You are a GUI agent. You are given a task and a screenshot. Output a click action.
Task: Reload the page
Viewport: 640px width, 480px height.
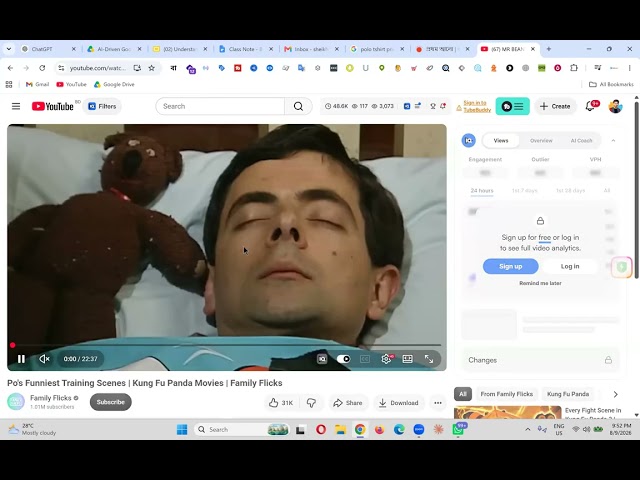[42, 68]
